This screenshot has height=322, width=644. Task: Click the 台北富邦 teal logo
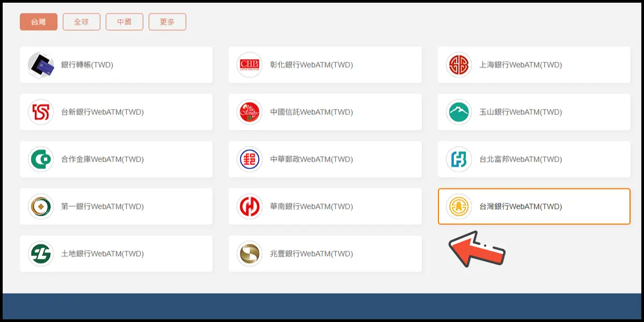(x=459, y=159)
